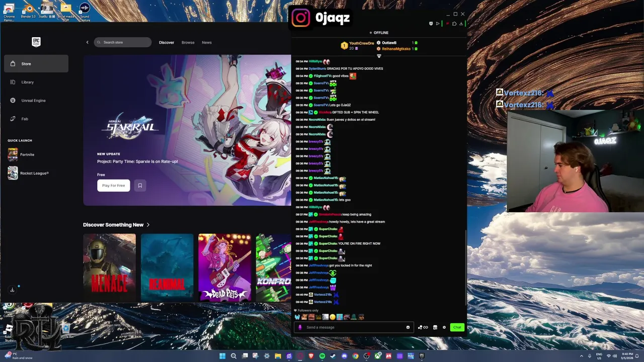
Task: Open Sound Capture desktop shortcut
Action: coord(85,13)
